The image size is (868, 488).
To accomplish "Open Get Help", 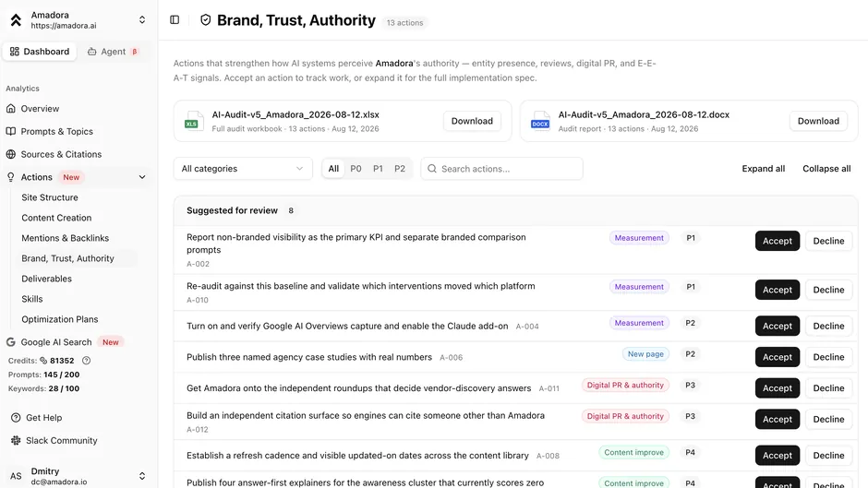I will click(x=43, y=418).
